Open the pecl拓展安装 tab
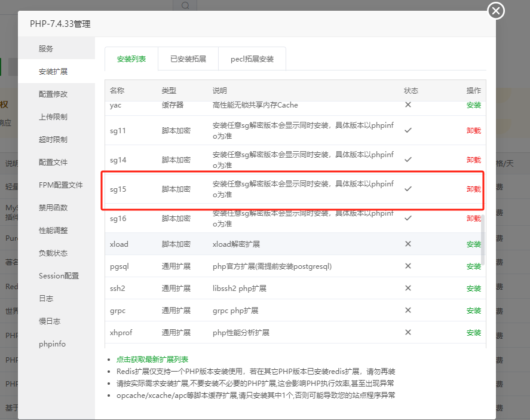This screenshot has width=530, height=420. click(x=252, y=59)
